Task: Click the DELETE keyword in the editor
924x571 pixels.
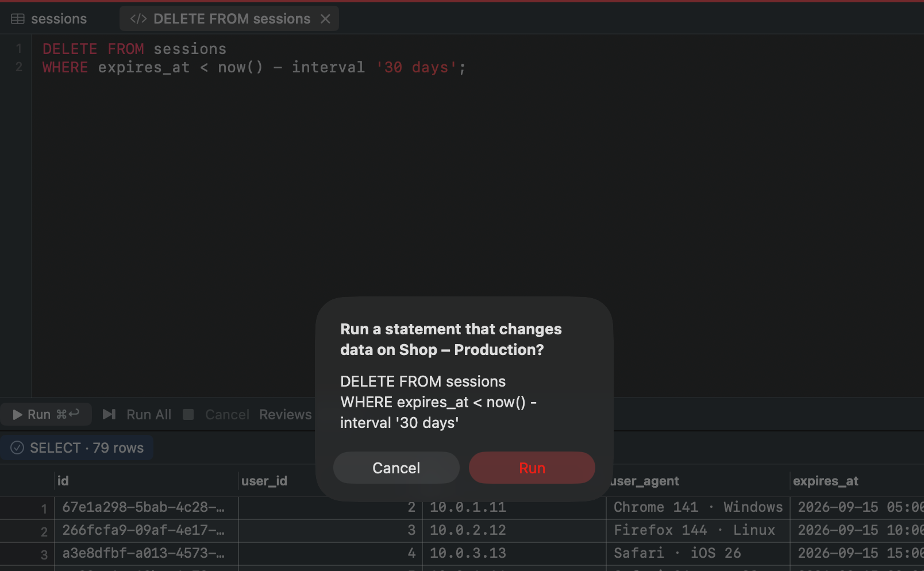Action: coord(70,49)
